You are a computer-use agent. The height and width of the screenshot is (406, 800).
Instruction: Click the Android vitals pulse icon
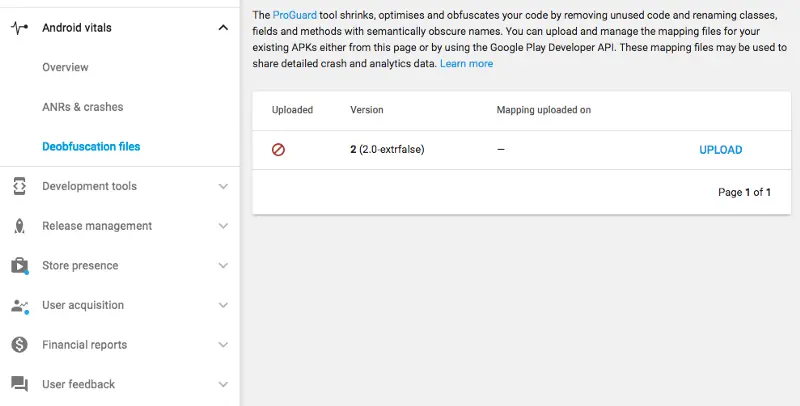[19, 28]
